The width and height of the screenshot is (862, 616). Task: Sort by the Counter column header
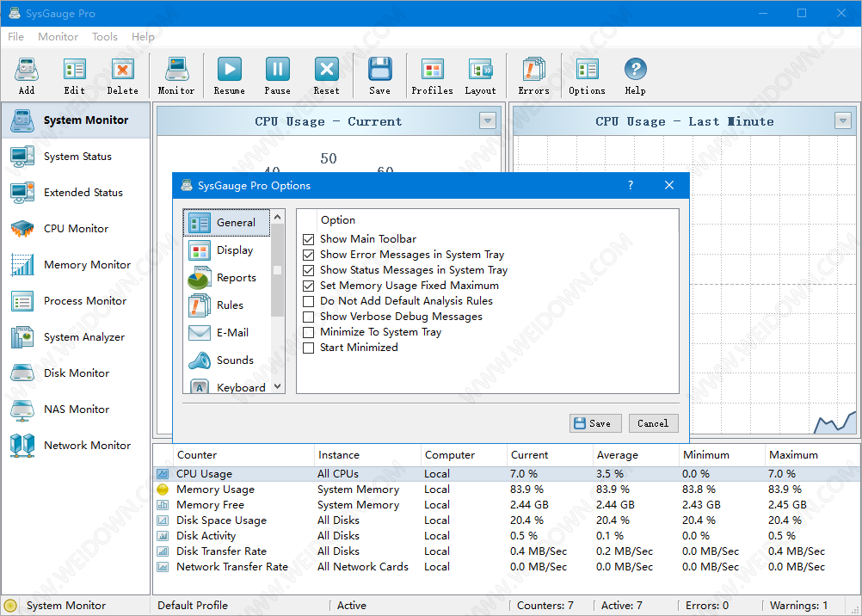[243, 455]
